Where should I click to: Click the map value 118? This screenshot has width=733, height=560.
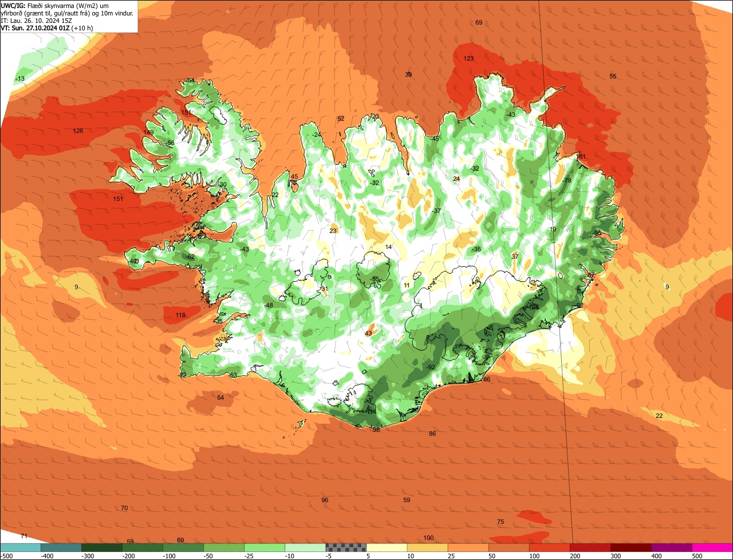click(x=180, y=316)
